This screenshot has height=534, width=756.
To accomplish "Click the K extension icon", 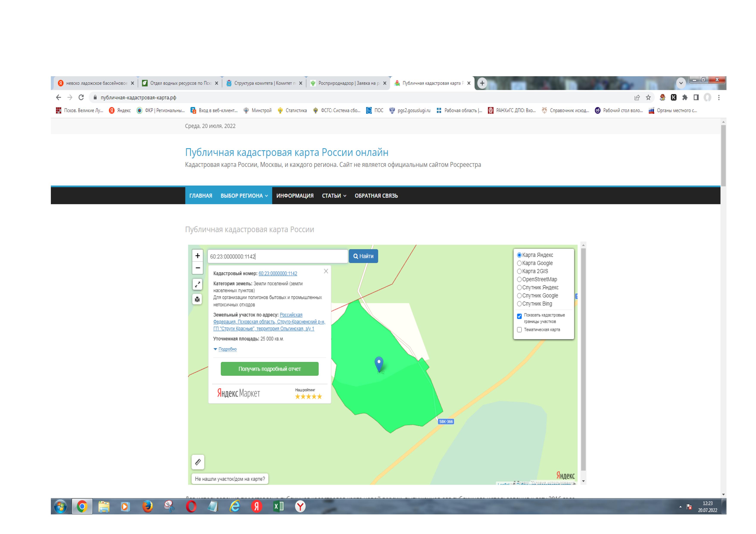I will click(674, 97).
